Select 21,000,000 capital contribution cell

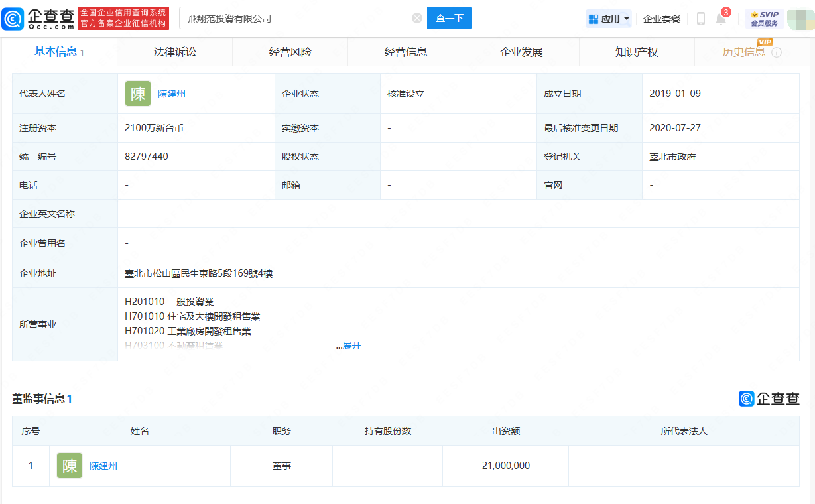tap(506, 466)
